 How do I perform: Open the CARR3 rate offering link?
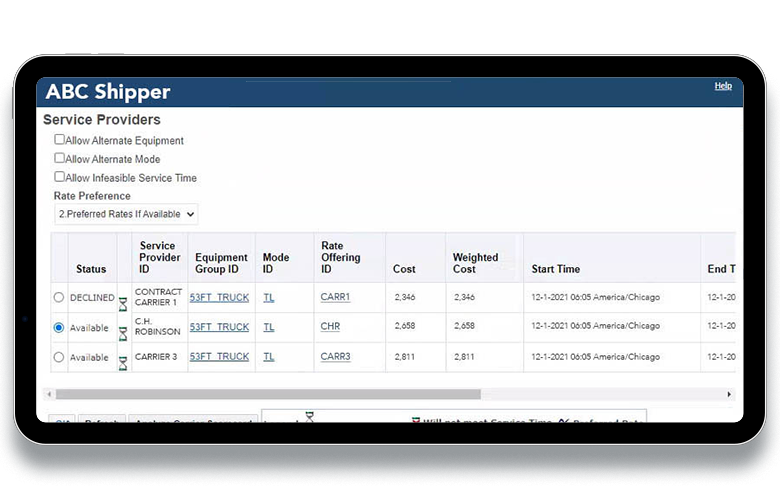click(335, 357)
